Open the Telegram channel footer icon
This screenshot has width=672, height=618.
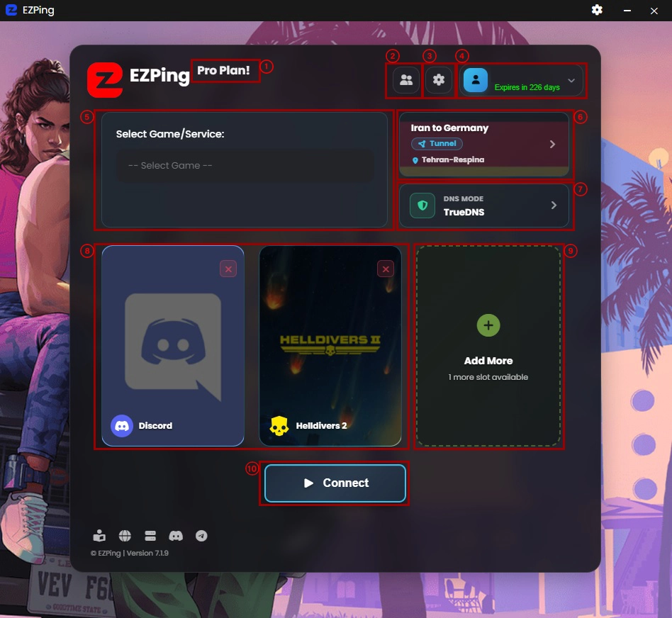coord(201,536)
